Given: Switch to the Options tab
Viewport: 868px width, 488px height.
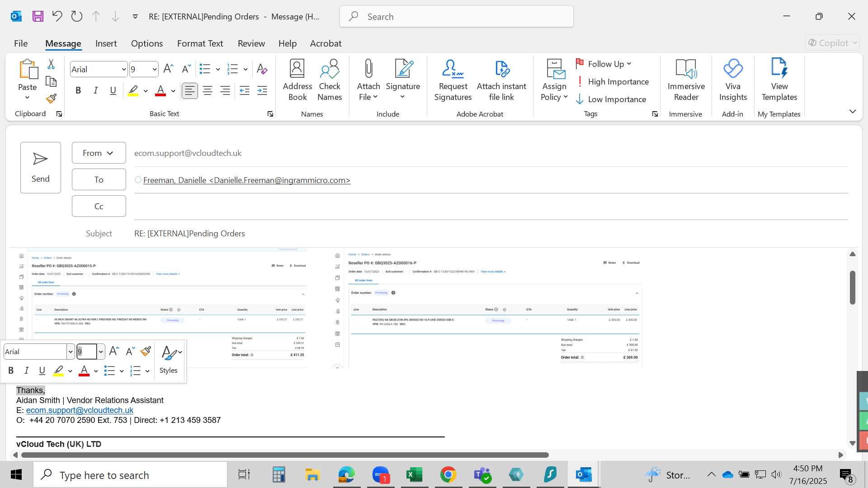Looking at the screenshot, I should 147,43.
